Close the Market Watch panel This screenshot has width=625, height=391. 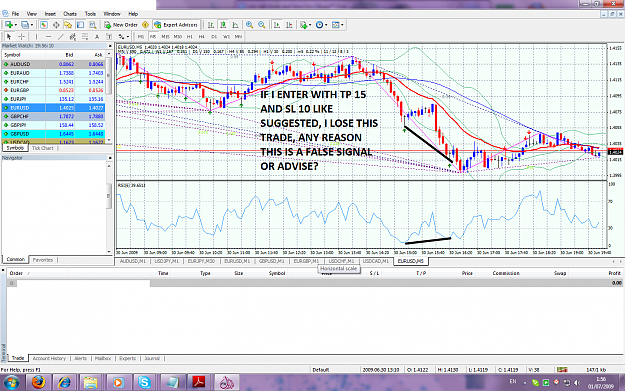[110, 46]
